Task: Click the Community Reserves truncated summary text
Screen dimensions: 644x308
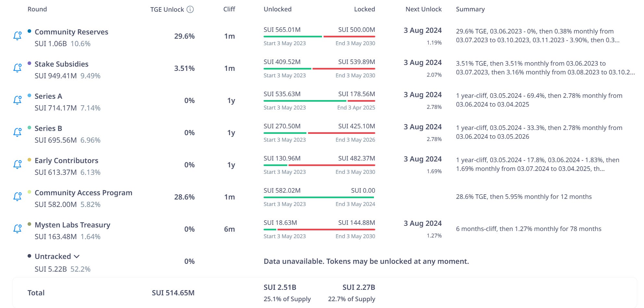Action: (538, 36)
